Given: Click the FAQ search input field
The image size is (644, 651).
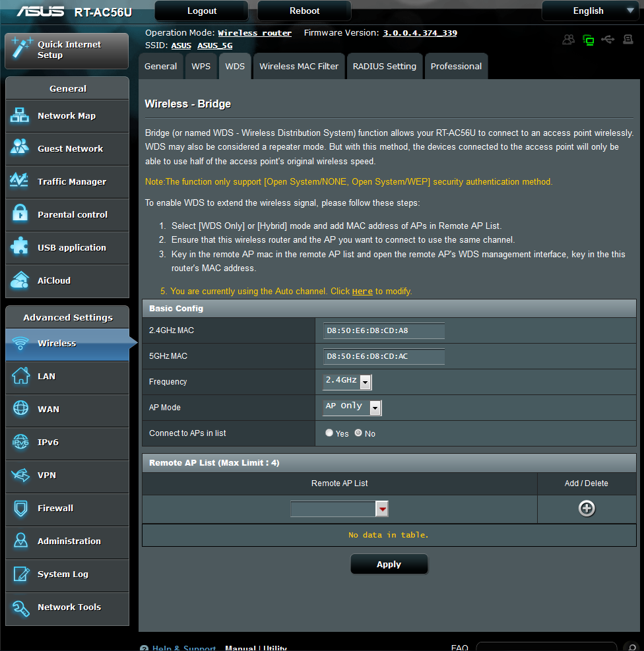Looking at the screenshot, I should pos(547,647).
